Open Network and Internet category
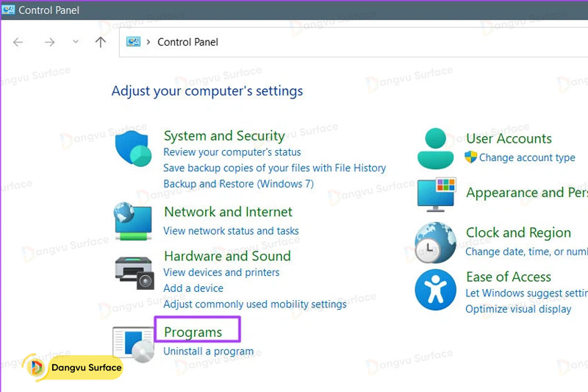 (x=228, y=212)
